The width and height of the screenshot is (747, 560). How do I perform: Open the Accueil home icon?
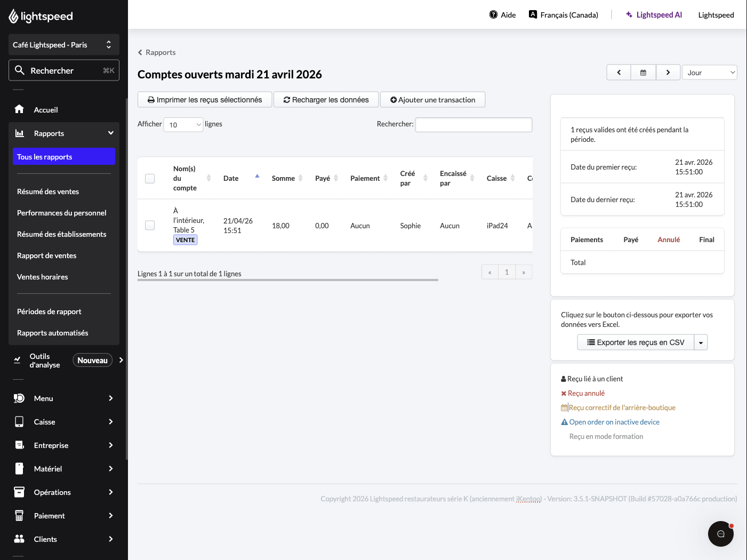[x=19, y=109]
